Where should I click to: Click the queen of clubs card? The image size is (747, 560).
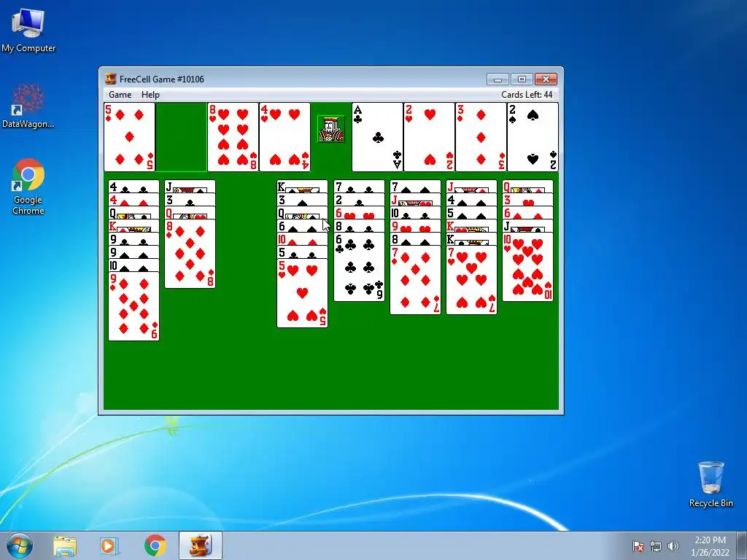click(134, 213)
